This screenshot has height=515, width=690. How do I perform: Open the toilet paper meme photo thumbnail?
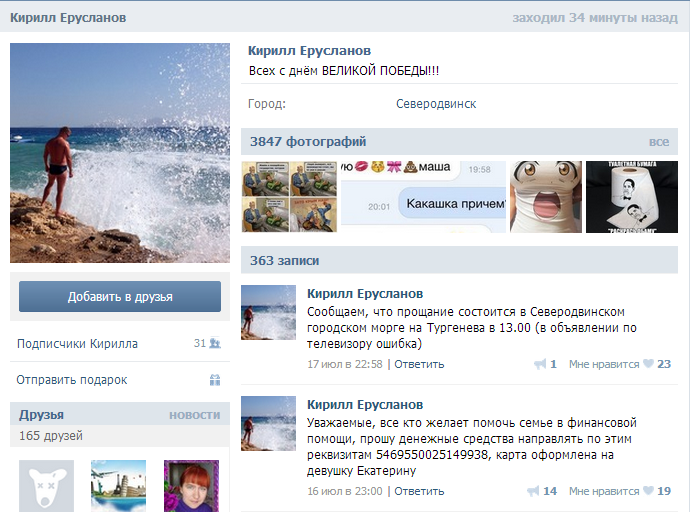[x=632, y=197]
